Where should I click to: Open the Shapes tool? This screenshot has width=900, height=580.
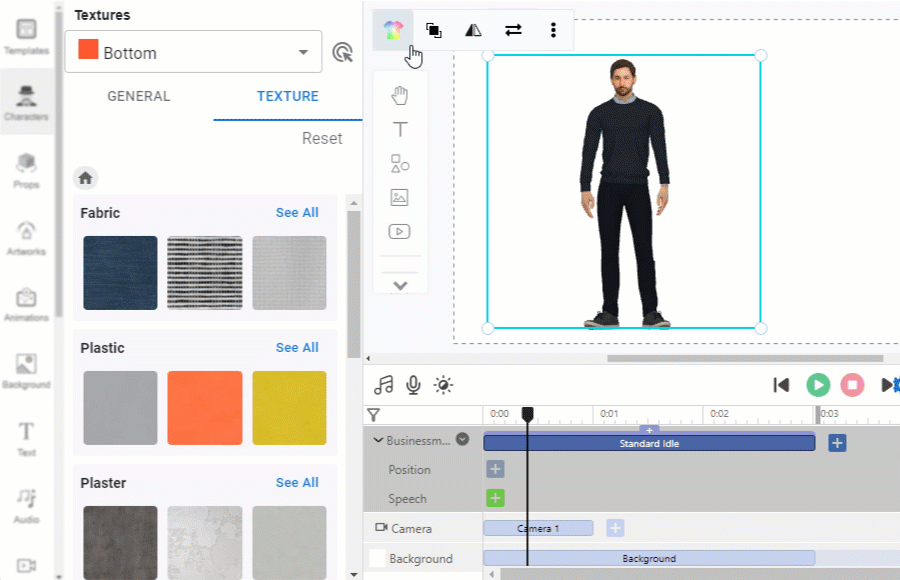[x=400, y=163]
